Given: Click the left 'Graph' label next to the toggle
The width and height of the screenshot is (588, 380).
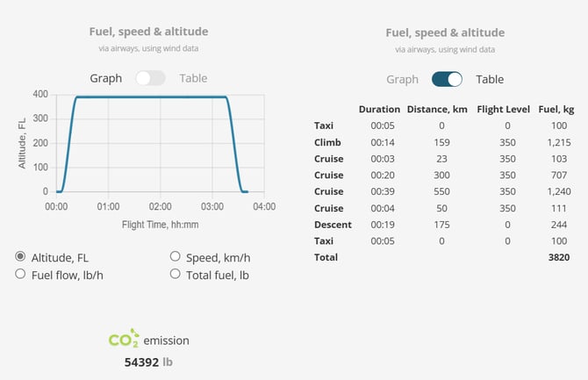Looking at the screenshot, I should (105, 78).
